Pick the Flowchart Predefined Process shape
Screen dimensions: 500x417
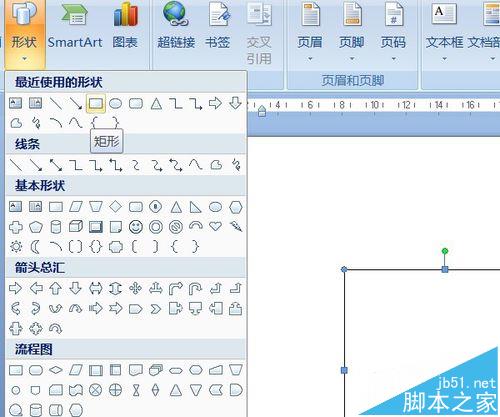[96, 370]
